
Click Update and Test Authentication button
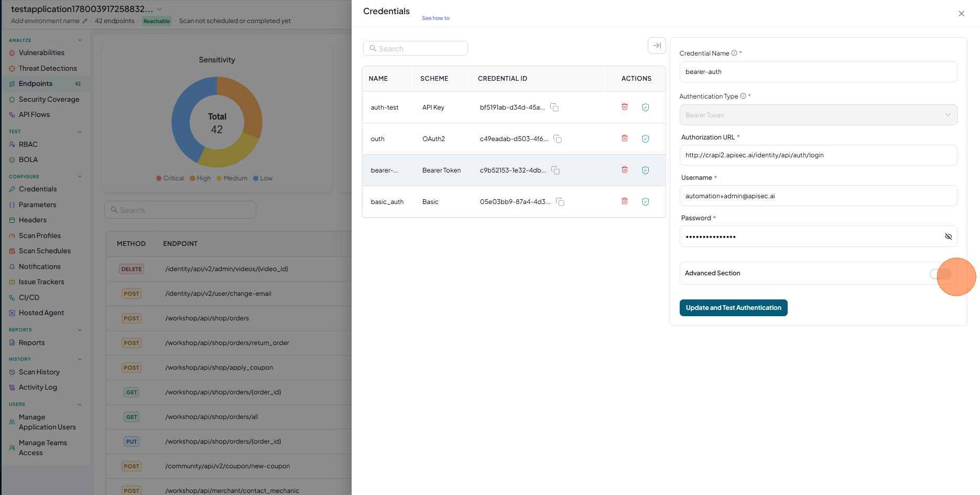(x=733, y=308)
